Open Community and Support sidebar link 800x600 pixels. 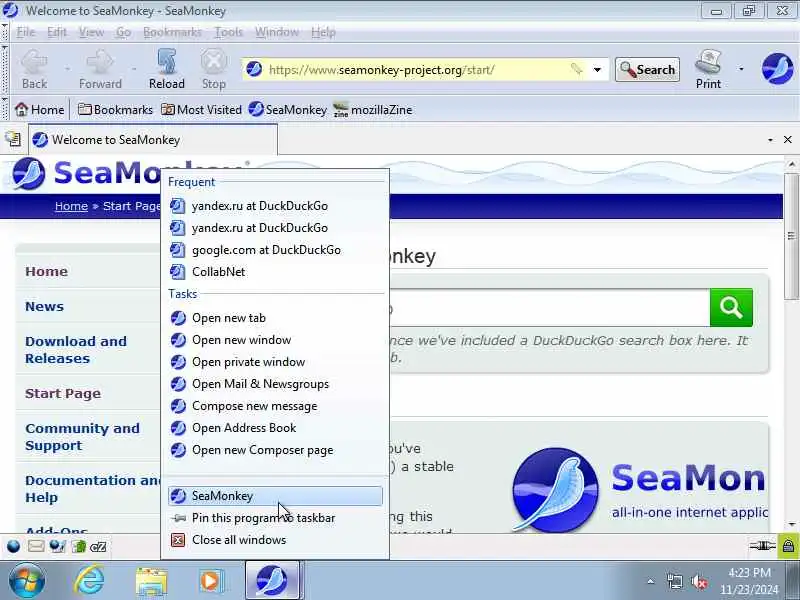[82, 437]
